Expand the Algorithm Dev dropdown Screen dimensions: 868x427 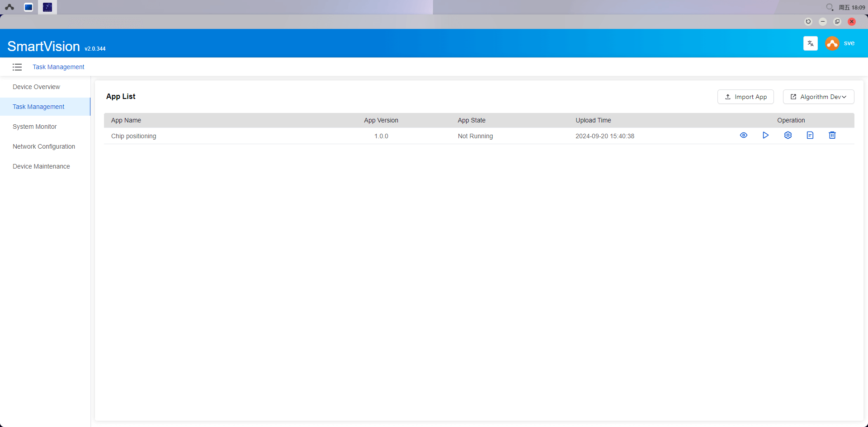[x=818, y=97]
